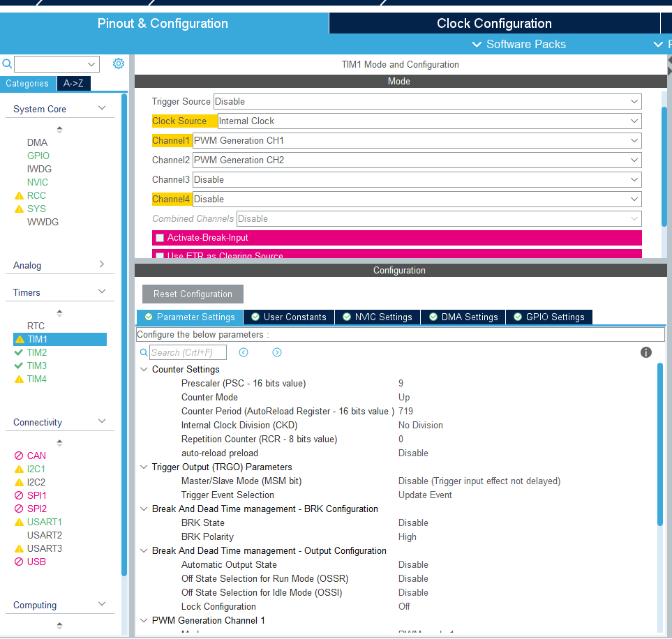Open the settings gear icon
672x639 pixels.
tap(119, 63)
